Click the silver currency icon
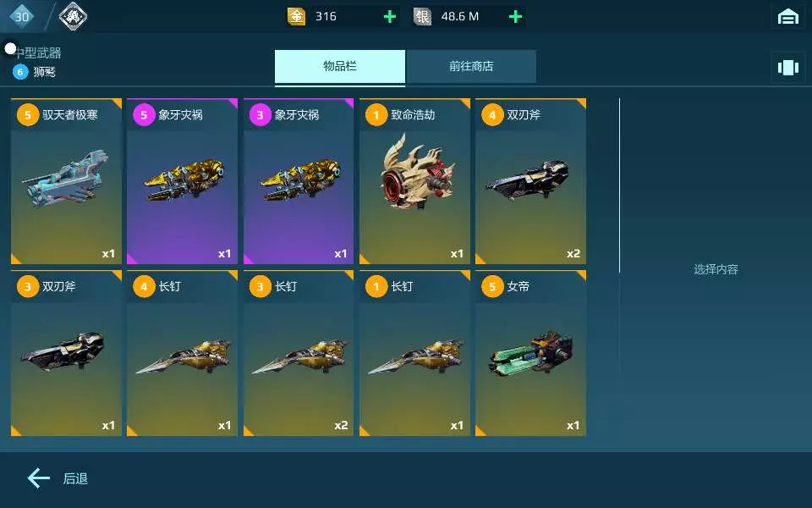Viewport: 812px width, 508px height. pyautogui.click(x=422, y=17)
